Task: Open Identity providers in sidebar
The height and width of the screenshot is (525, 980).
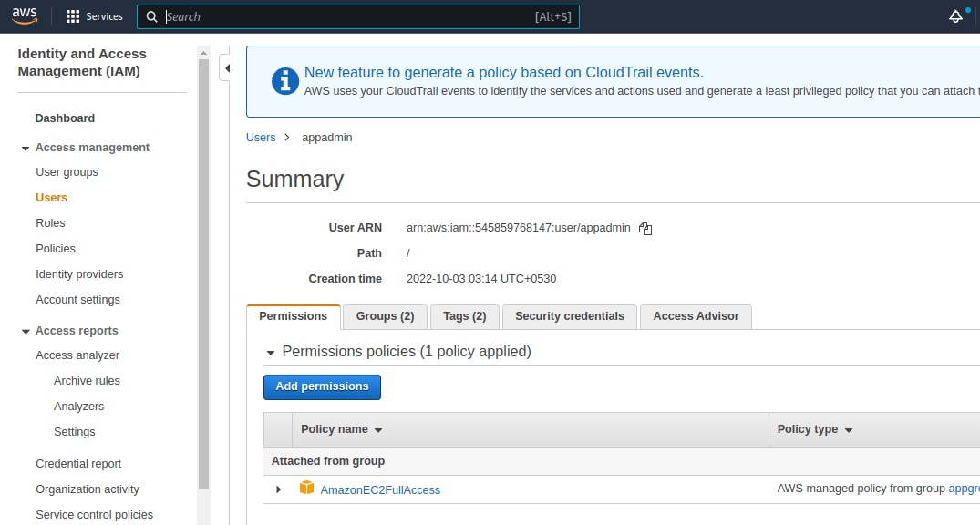Action: (79, 274)
